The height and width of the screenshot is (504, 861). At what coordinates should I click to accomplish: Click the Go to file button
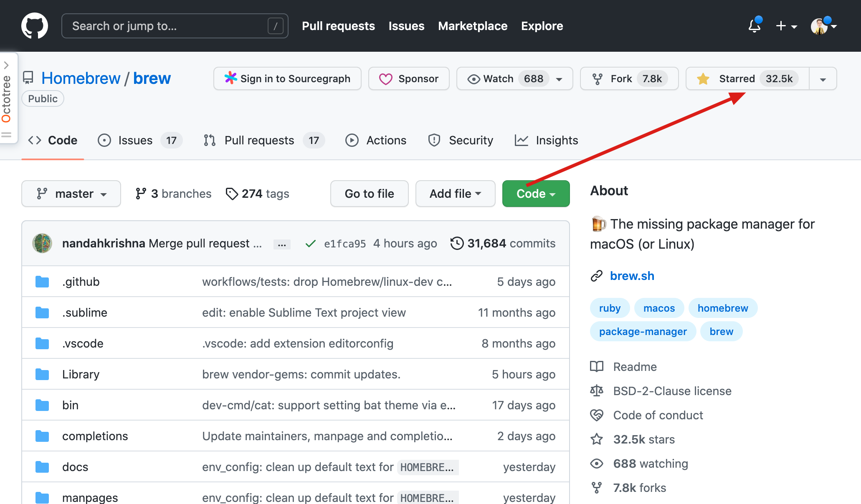pos(369,193)
